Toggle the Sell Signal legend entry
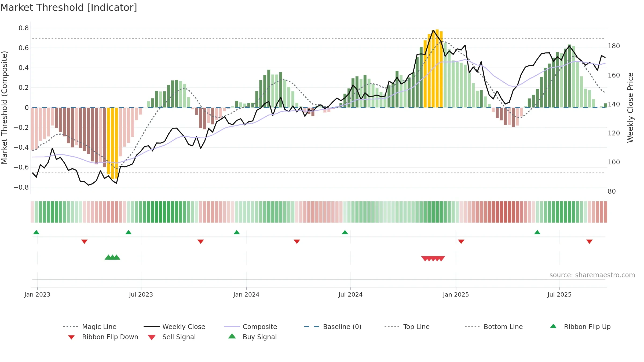 pos(172,337)
